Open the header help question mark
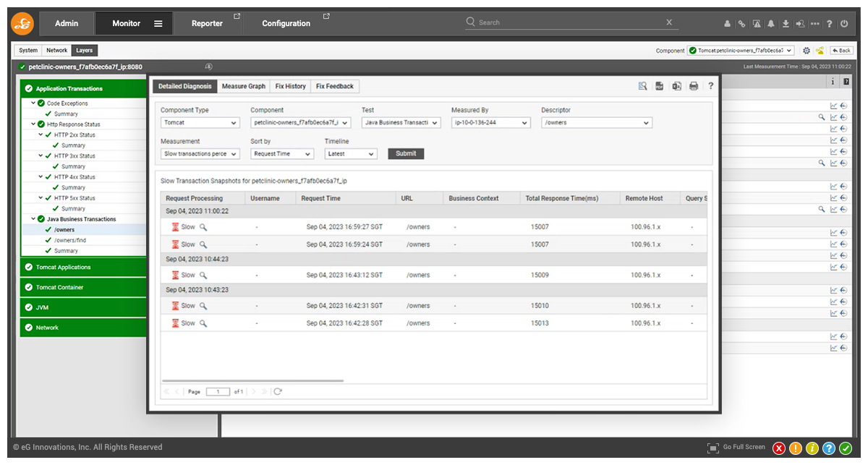The height and width of the screenshot is (465, 868). point(830,24)
